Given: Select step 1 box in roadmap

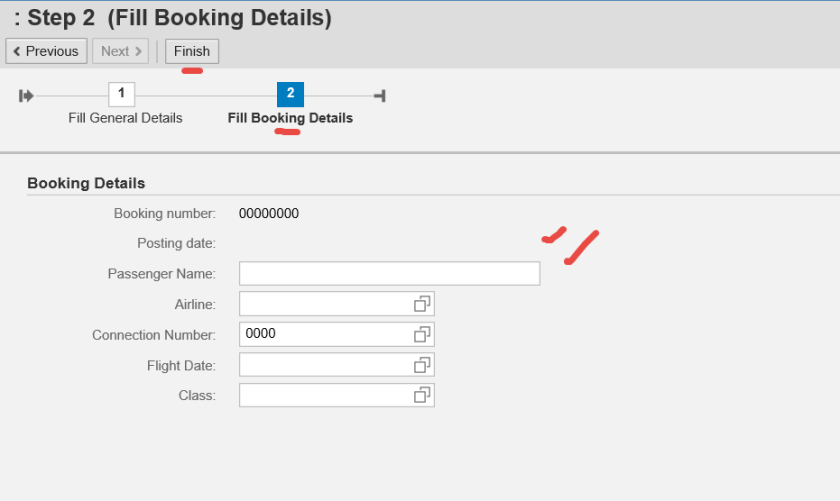Looking at the screenshot, I should (x=122, y=94).
